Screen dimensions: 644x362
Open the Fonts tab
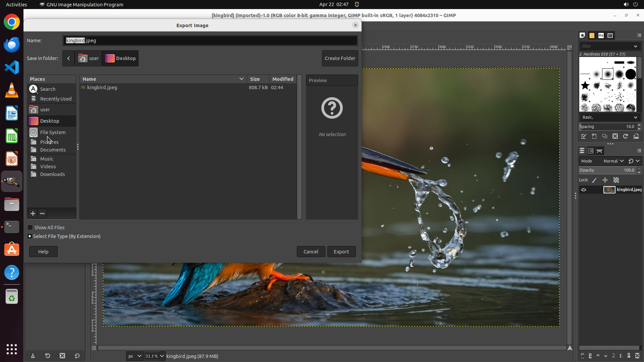601,36
